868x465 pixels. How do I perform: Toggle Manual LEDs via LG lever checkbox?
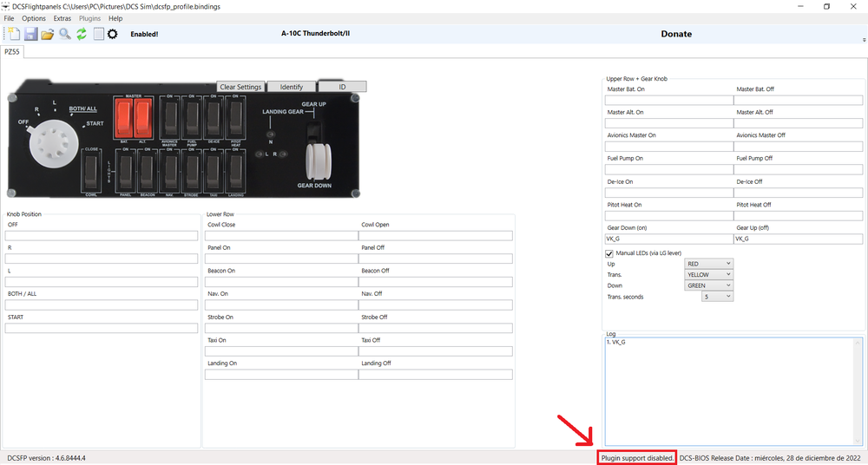[x=609, y=253]
